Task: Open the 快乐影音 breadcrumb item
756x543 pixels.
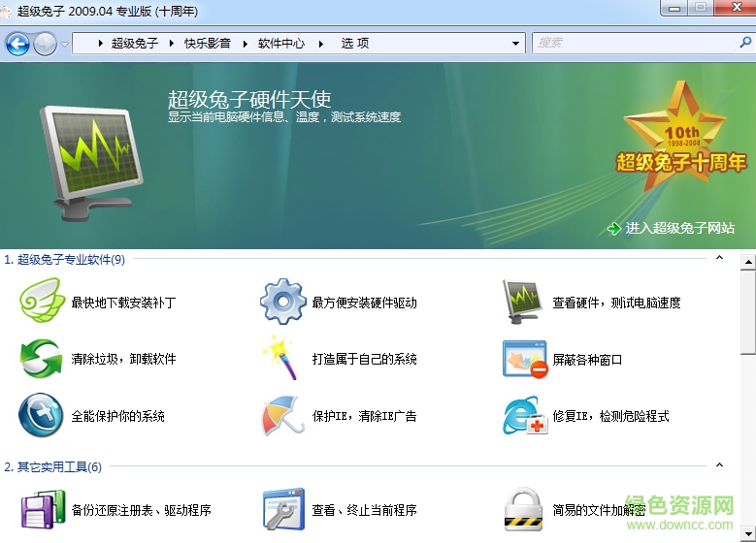Action: click(x=208, y=44)
